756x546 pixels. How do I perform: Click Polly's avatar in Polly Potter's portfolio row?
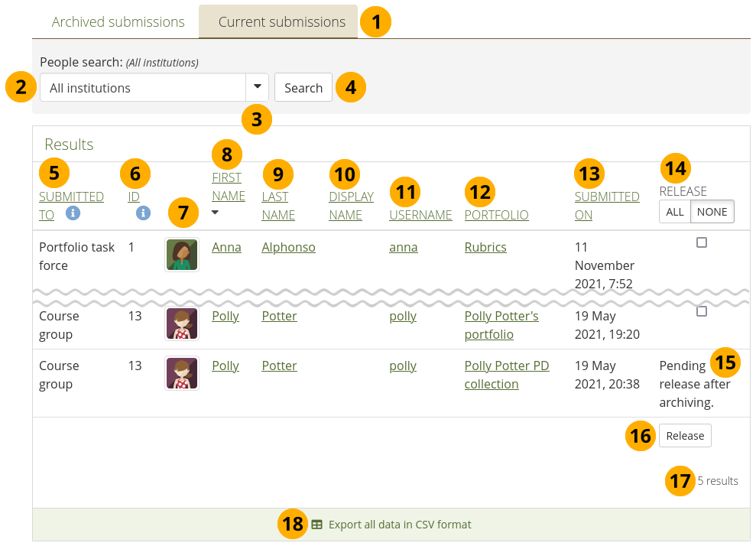click(182, 324)
